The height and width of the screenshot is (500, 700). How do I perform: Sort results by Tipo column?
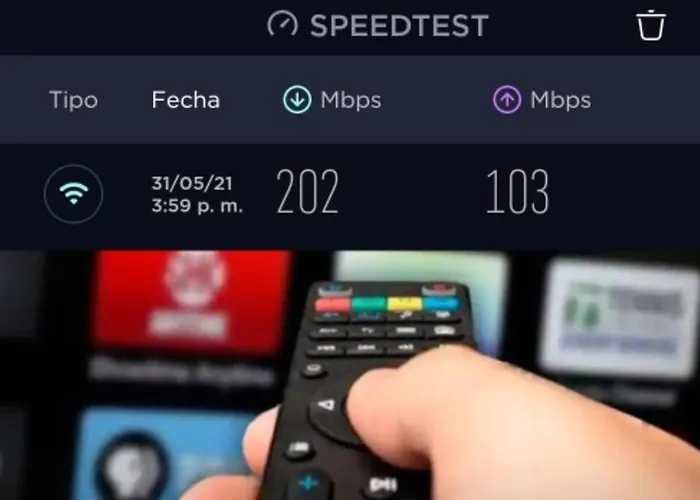point(73,99)
